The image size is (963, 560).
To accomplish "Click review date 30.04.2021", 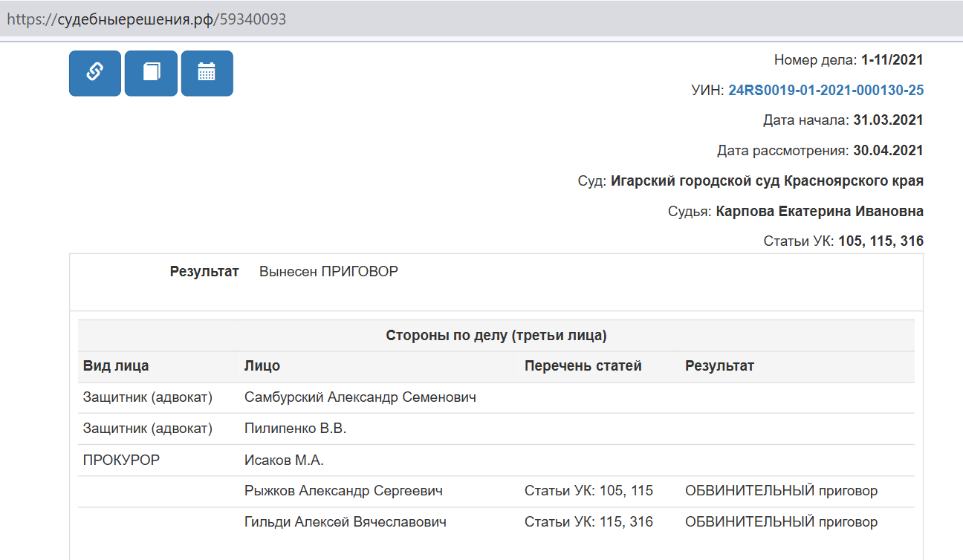I will [888, 151].
